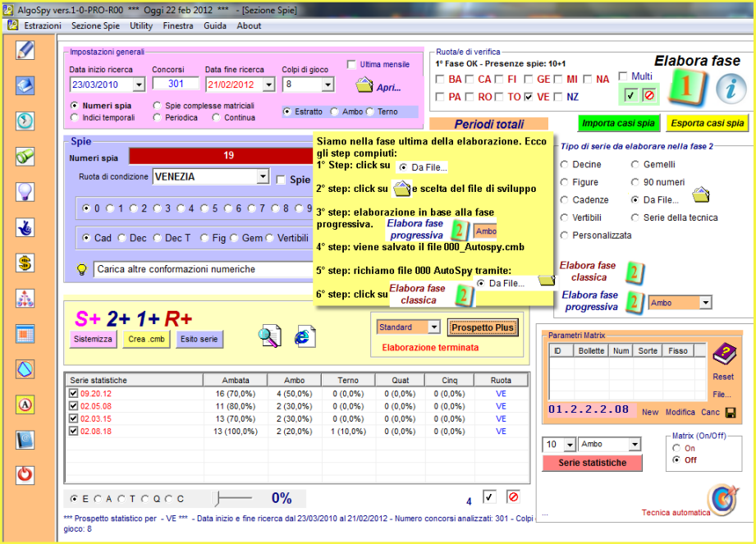The image size is (756, 544).
Task: Click the clock icon in the left sidebar
Action: [25, 121]
